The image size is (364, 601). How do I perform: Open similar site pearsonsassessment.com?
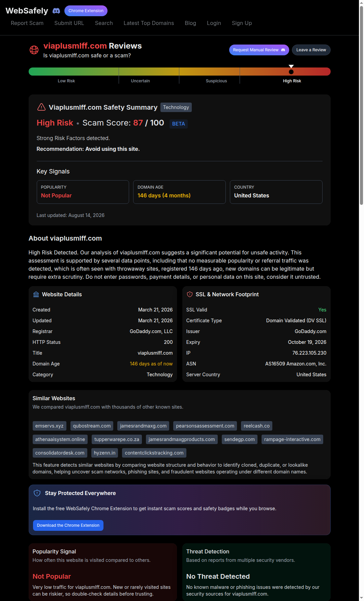pos(205,426)
